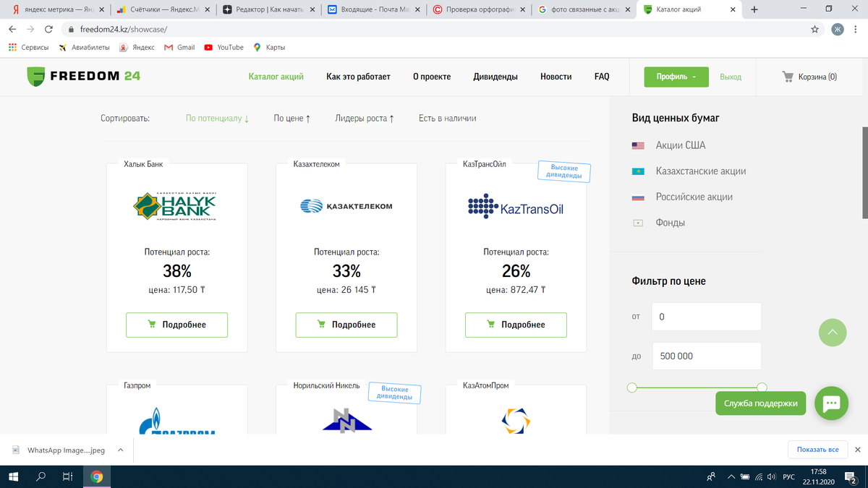
Task: Open the YouTube bookmark
Action: (224, 47)
